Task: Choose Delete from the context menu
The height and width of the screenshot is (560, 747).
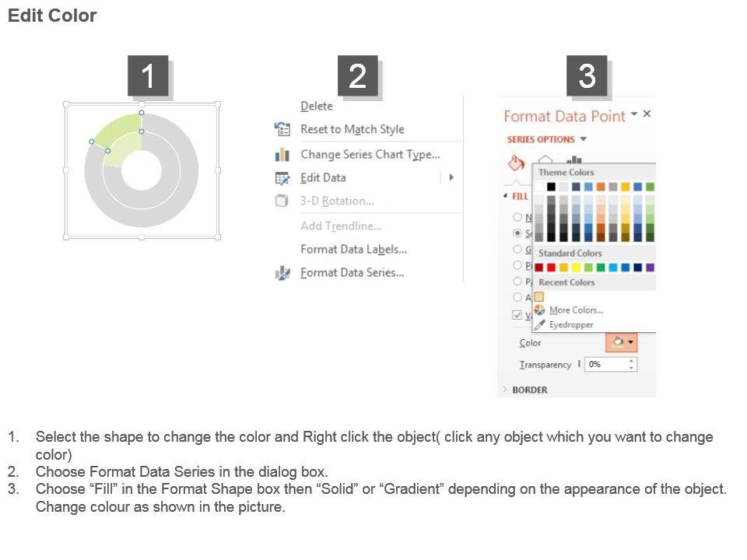Action: [x=316, y=107]
